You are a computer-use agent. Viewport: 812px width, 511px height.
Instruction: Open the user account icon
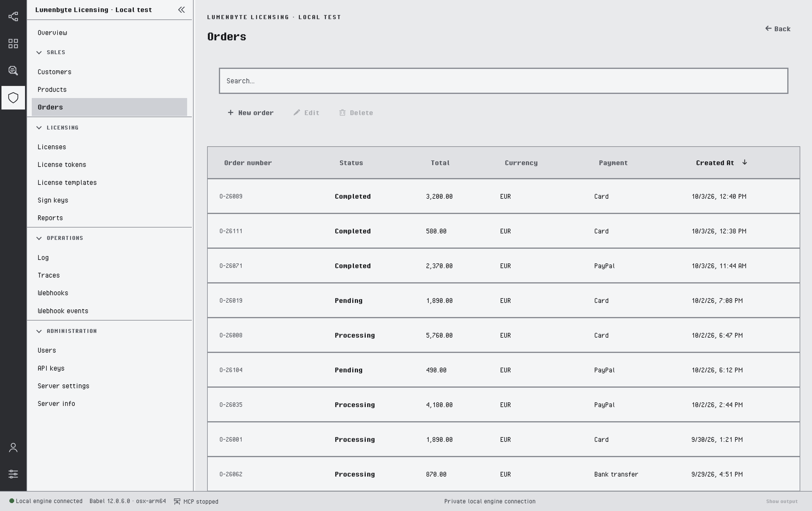13,448
